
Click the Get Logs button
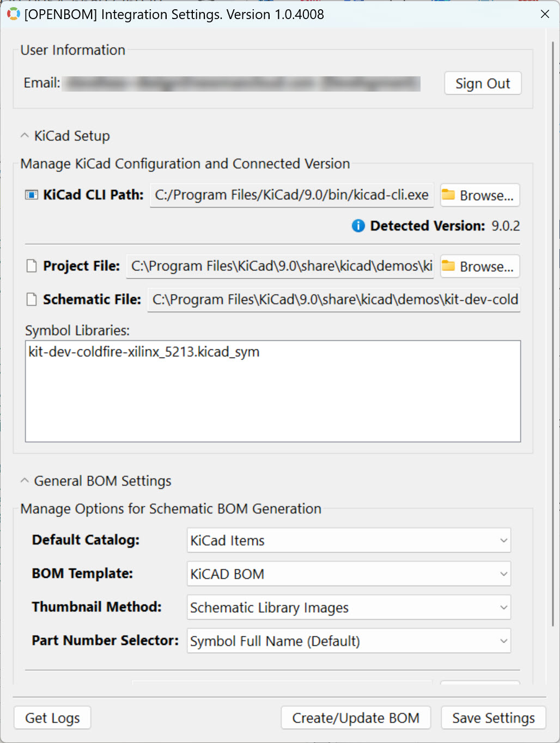pyautogui.click(x=52, y=718)
